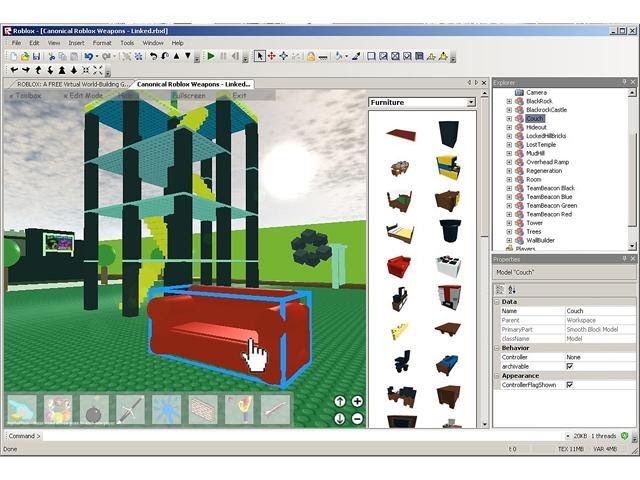Click the Exit button in viewport
Screen dimensions: 640x480
239,96
